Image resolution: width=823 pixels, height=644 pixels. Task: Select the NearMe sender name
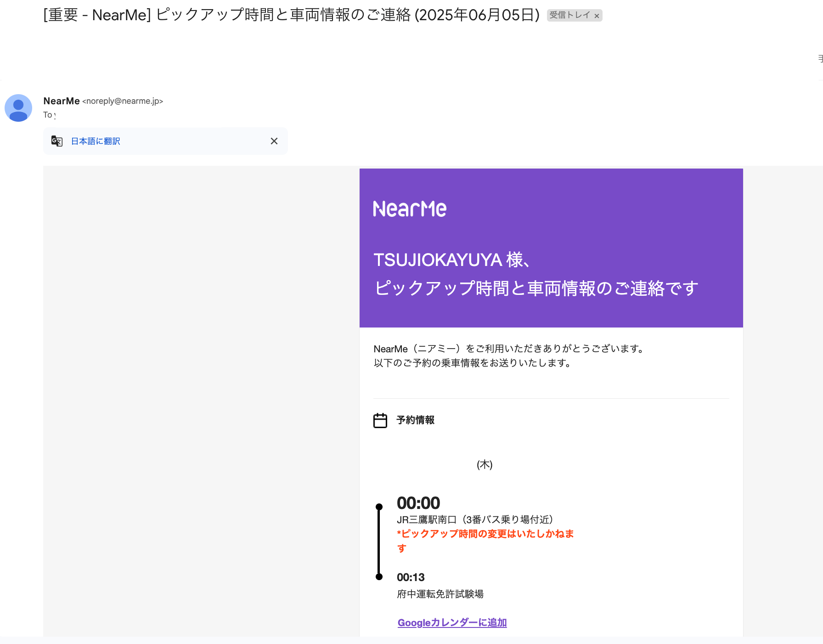click(x=62, y=101)
